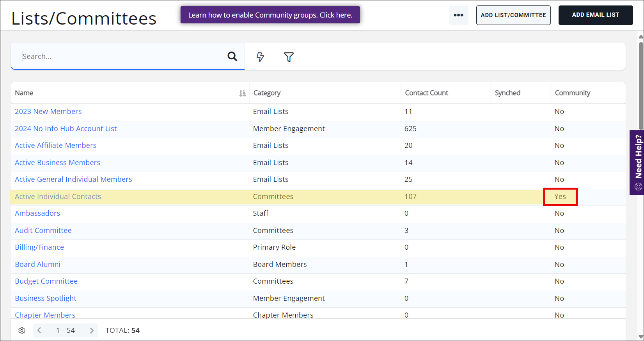The height and width of the screenshot is (341, 644).
Task: Sort by Category column header
Action: (x=267, y=93)
